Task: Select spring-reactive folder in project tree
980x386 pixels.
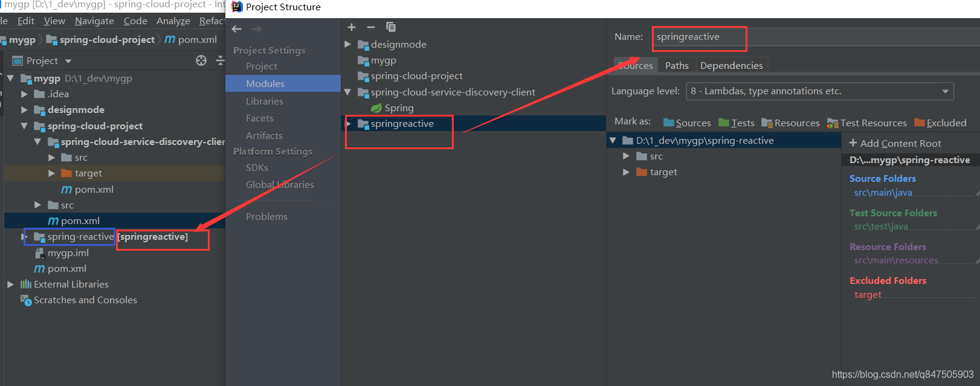Action: [80, 237]
